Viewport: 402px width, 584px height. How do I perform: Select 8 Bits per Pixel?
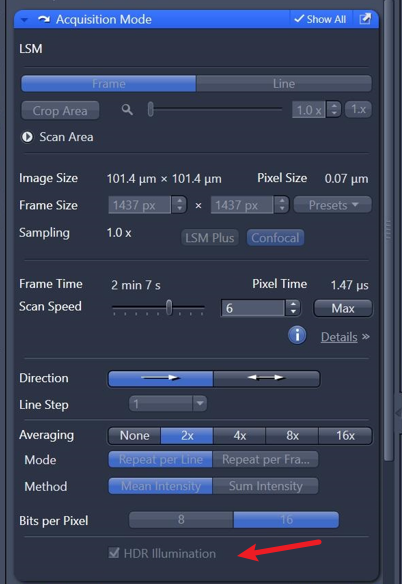pyautogui.click(x=181, y=520)
